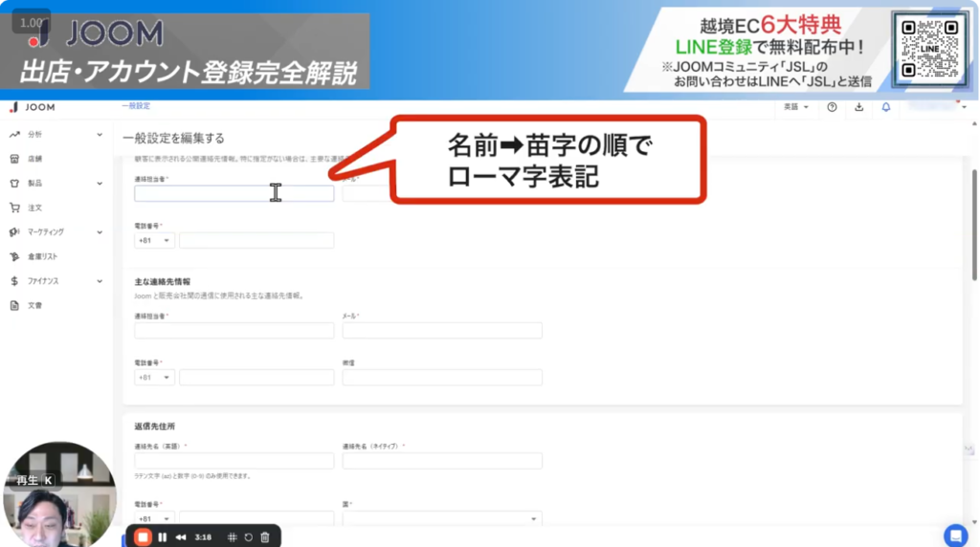Open the 注文 orders cart icon

click(x=14, y=208)
